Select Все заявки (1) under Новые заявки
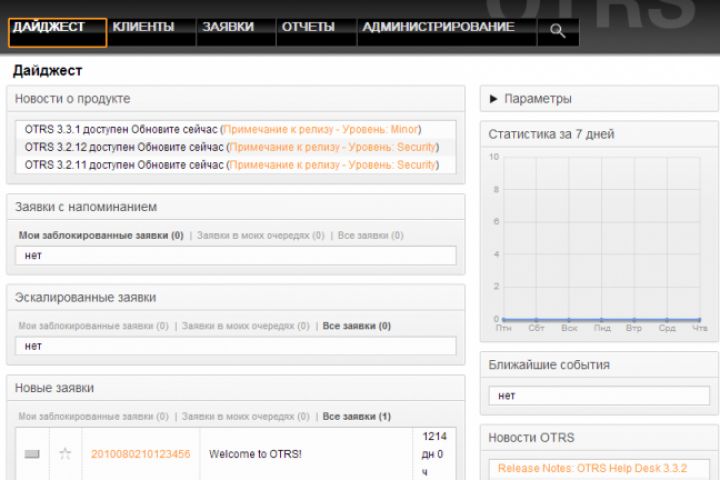The image size is (720, 480). [x=357, y=417]
